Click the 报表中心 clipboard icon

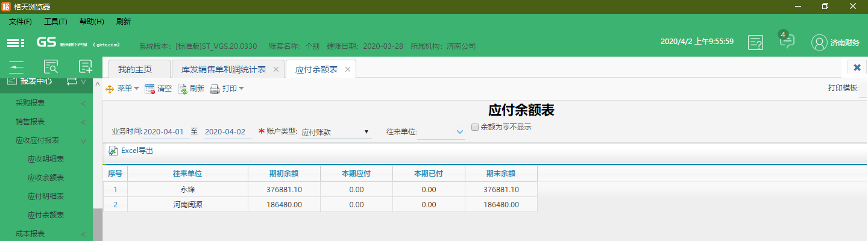11,81
